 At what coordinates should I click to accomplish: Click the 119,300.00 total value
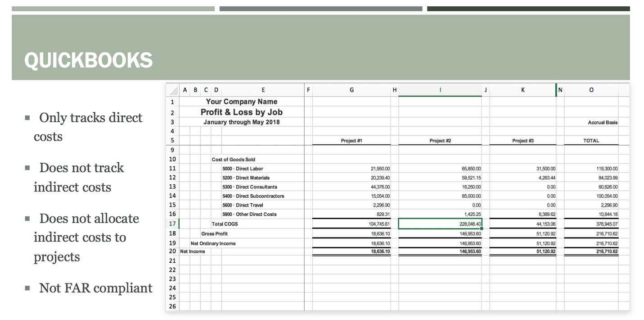(x=606, y=169)
